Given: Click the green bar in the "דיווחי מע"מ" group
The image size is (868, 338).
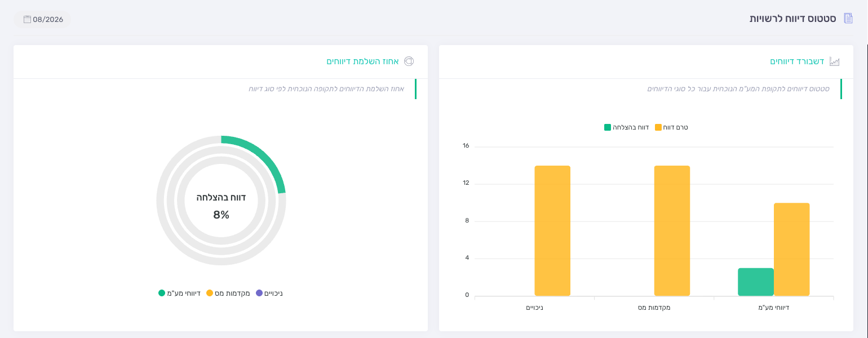Looking at the screenshot, I should 756,282.
